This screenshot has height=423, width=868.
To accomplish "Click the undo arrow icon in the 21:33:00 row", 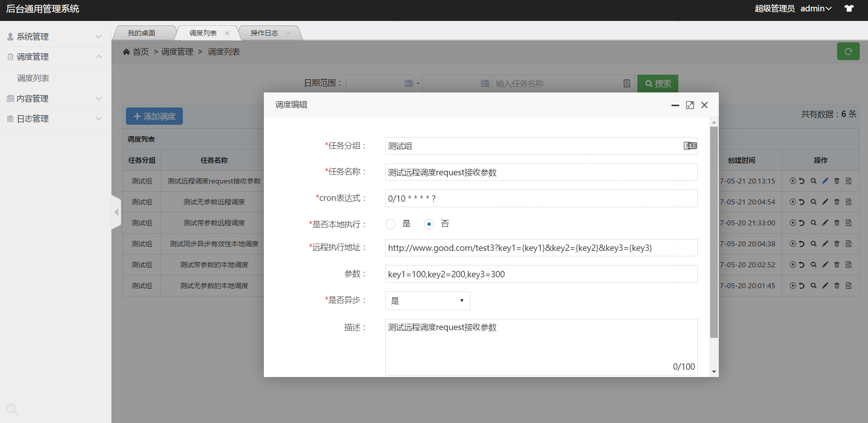I will coord(802,223).
